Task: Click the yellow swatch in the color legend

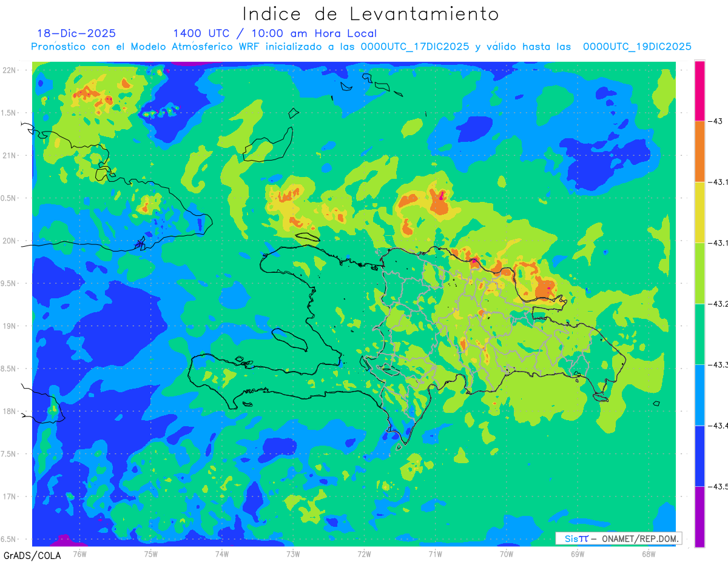Action: [699, 212]
